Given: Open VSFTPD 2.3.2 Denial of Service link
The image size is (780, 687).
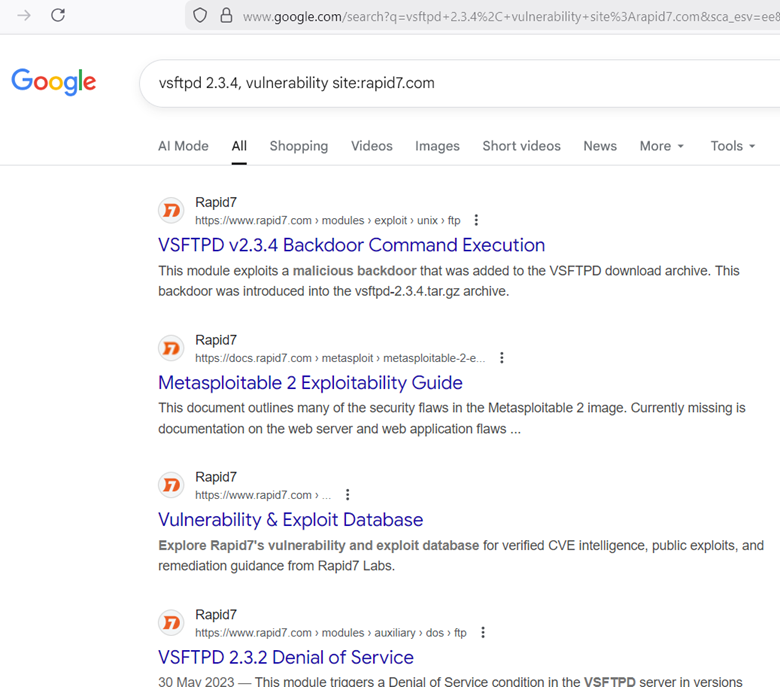Looking at the screenshot, I should [x=286, y=658].
